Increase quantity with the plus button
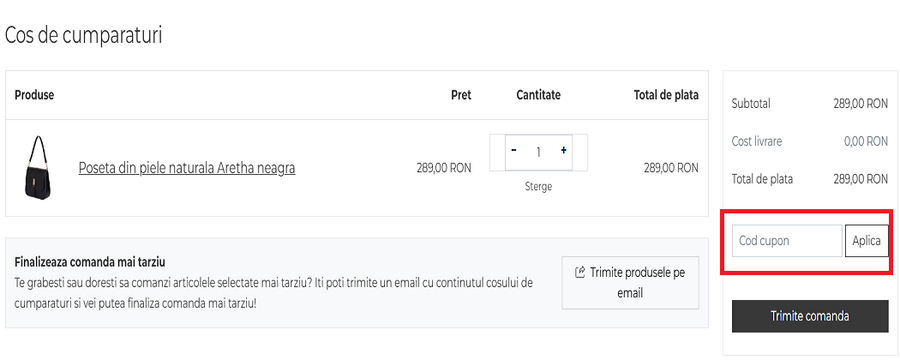900x360 pixels. pos(563,150)
